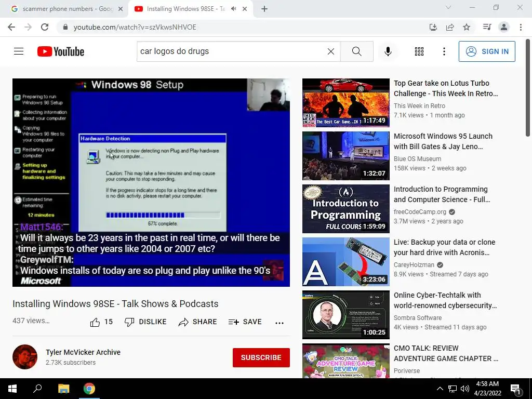Go forward in Chrome
This screenshot has height=399, width=532.
pos(28,27)
